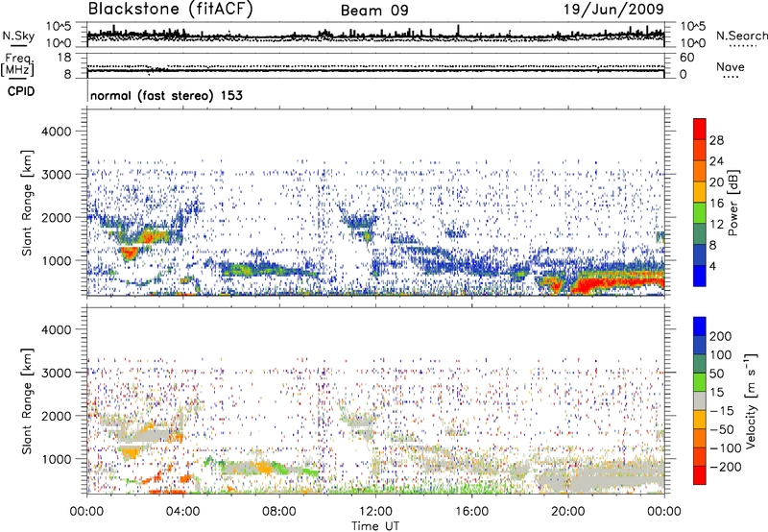Select the 'Velocity [m s-1]' colorbar title

pos(752,400)
